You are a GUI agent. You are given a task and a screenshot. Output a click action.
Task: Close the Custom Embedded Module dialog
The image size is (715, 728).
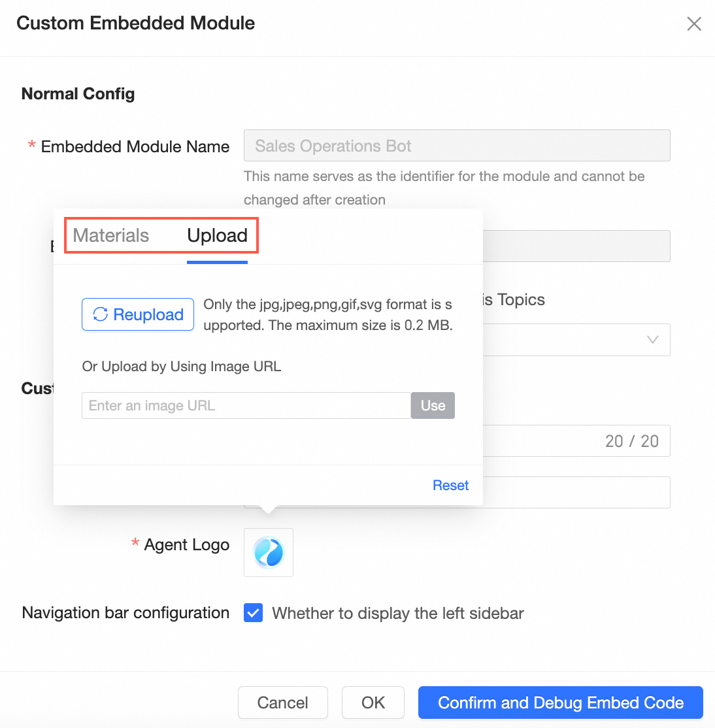(694, 24)
